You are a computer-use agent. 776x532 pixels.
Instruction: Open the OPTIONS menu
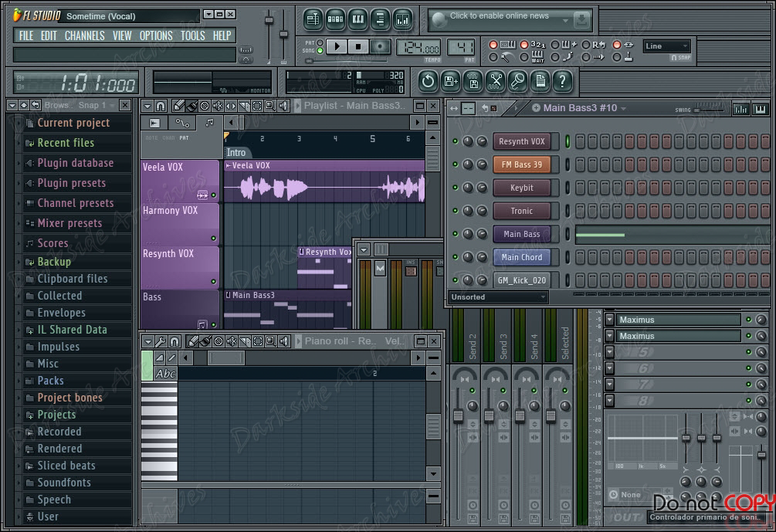[x=156, y=36]
